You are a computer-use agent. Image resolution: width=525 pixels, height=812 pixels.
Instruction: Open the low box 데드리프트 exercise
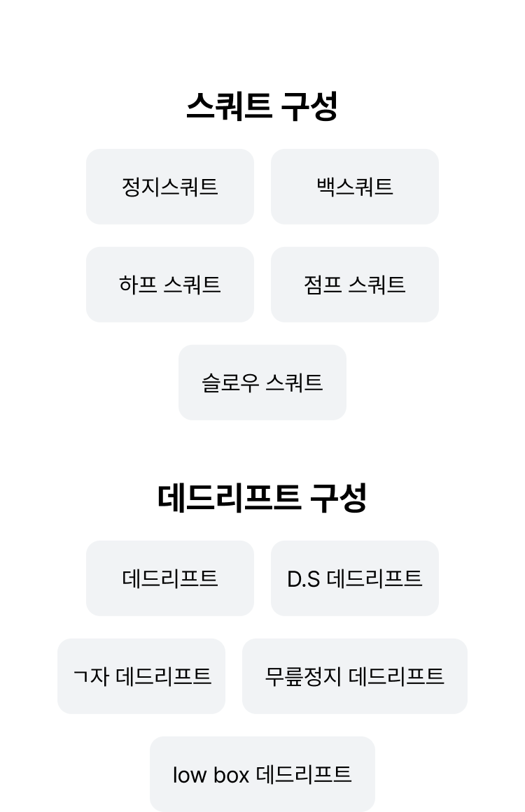click(262, 774)
